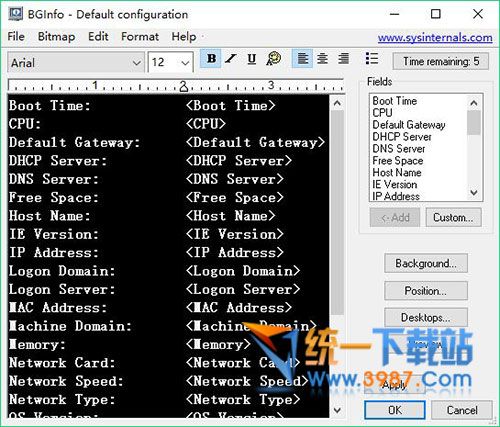Toggle Underline formatting button
Viewport: 500px width, 427px height.
(252, 59)
